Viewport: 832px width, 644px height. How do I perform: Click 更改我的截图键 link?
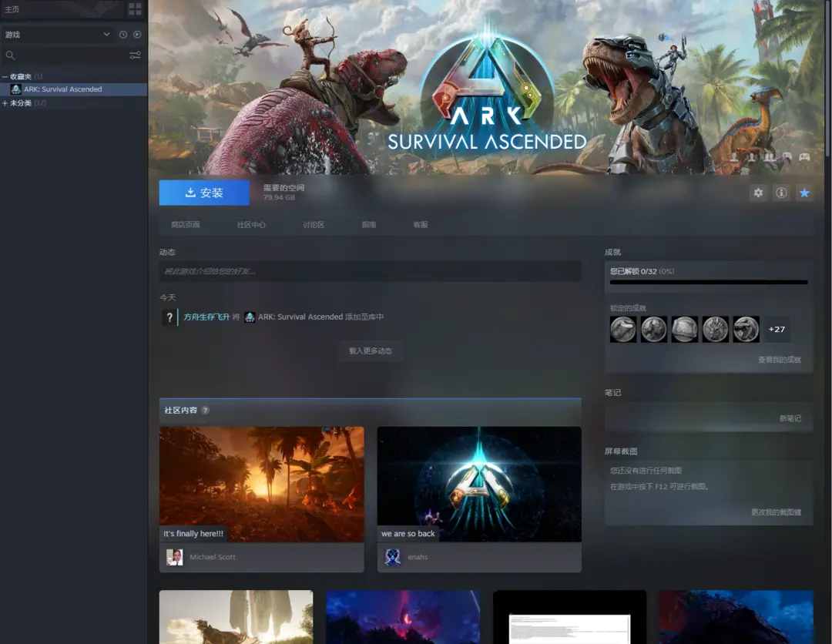[777, 512]
